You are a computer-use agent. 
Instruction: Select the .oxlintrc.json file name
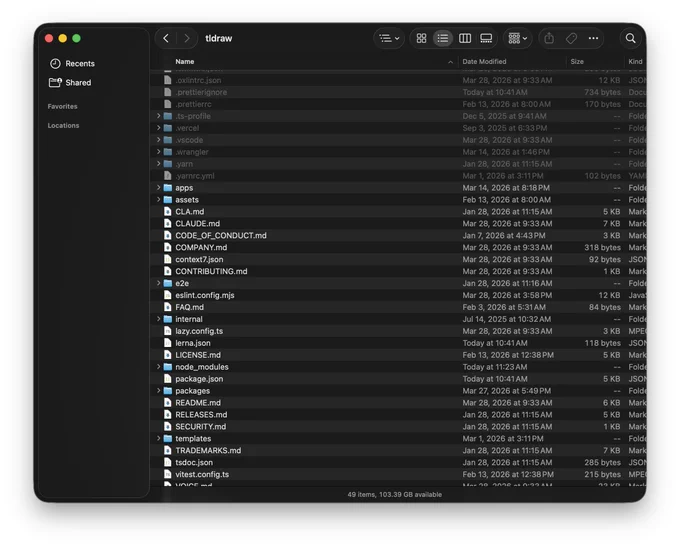click(198, 80)
